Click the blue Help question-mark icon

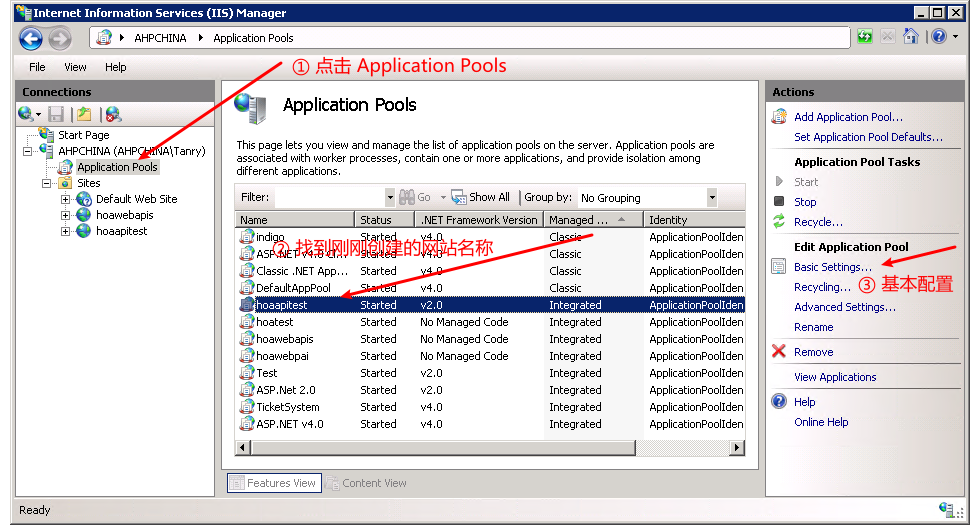(938, 37)
